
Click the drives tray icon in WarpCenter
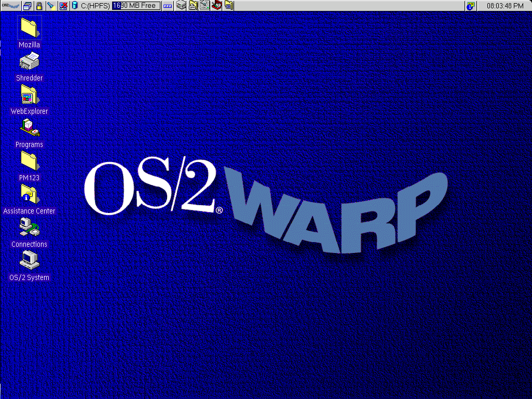(181, 6)
